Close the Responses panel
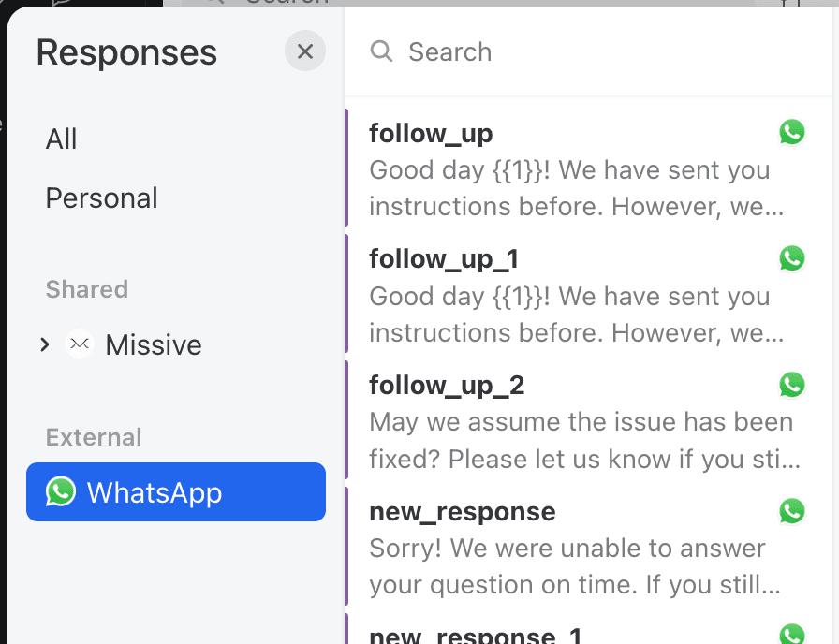 (305, 51)
